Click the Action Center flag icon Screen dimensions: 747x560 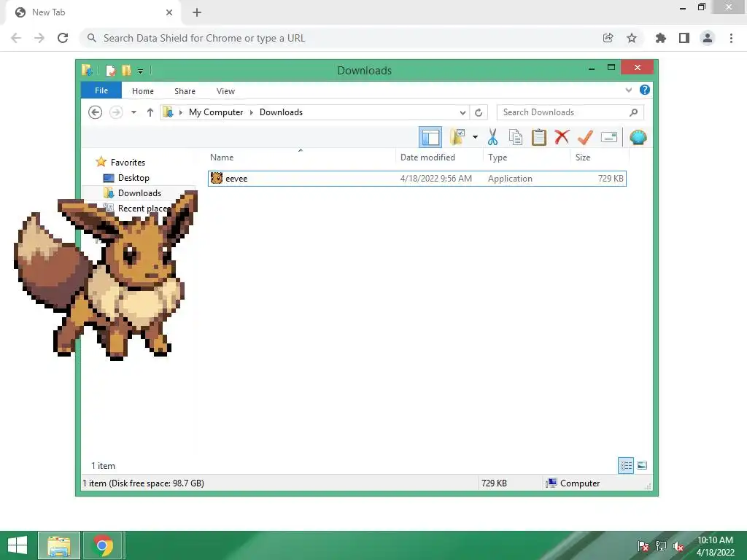tap(643, 546)
